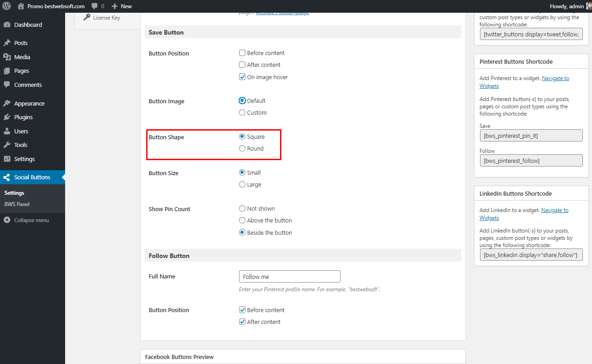
Task: Click the home icon beside Promo bestwebsoft.com
Action: (x=20, y=6)
